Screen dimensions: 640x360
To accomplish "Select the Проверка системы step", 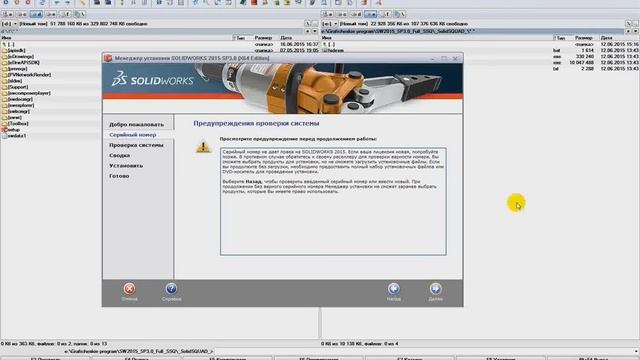I will point(136,145).
